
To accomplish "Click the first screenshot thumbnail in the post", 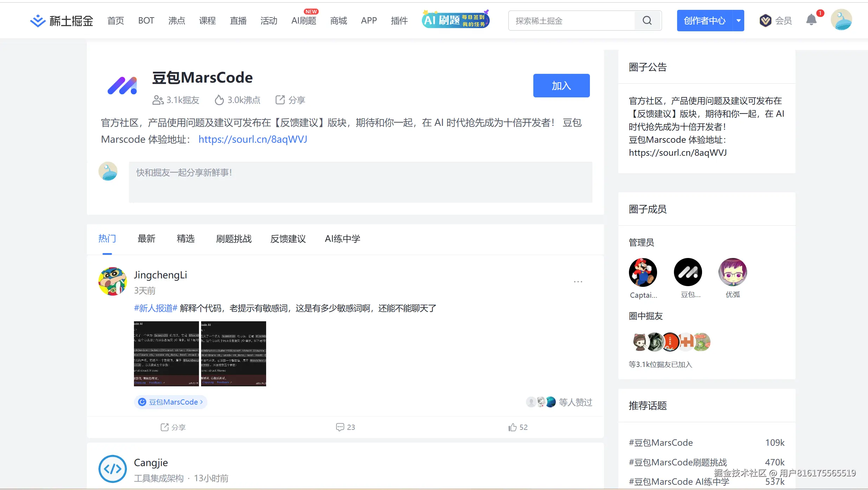I will [166, 354].
